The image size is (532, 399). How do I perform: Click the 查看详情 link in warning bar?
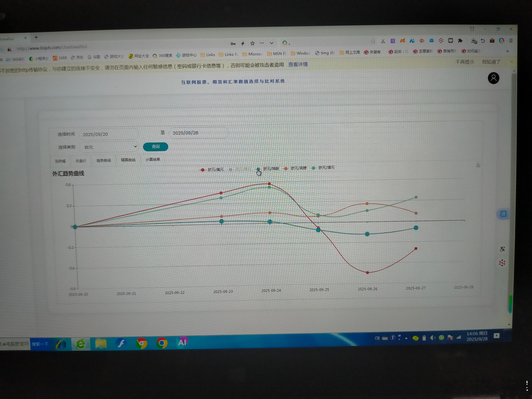click(298, 65)
